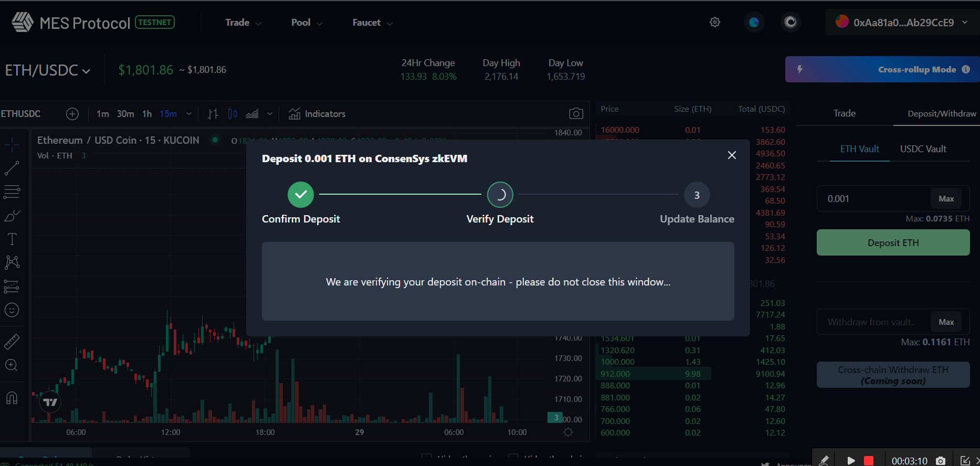Add a symbol to compare with ETHUSDC
Viewport: 980px width, 466px height.
tap(72, 114)
